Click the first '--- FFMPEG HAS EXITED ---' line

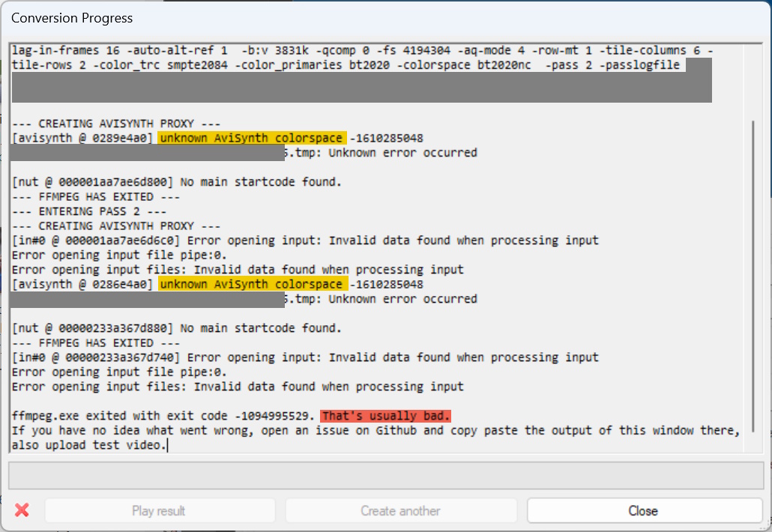[x=95, y=197]
